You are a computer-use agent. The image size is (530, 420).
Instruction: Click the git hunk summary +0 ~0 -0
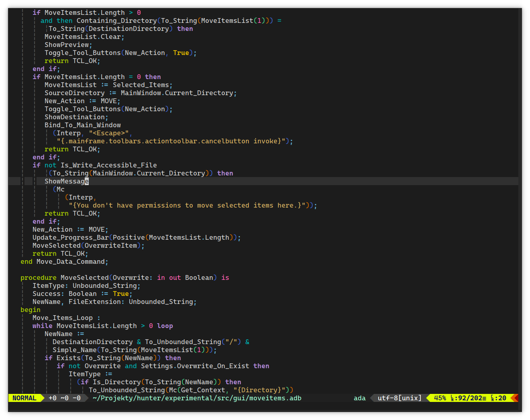click(x=65, y=398)
